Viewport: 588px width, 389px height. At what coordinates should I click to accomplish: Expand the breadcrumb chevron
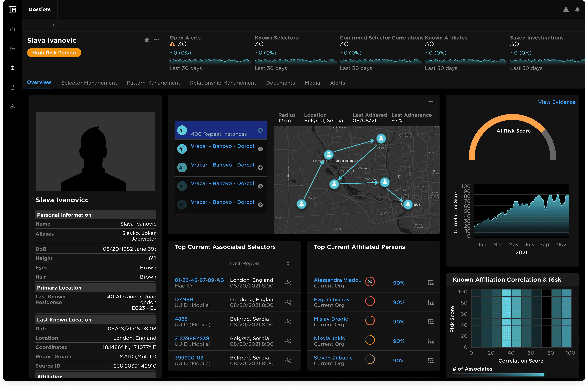pos(53,25)
